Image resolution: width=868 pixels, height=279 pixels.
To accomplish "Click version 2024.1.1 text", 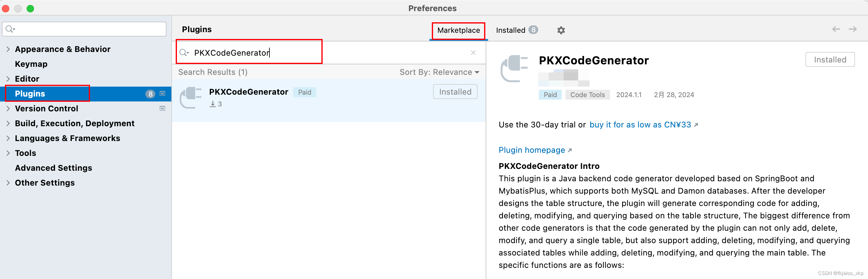I will click(629, 95).
